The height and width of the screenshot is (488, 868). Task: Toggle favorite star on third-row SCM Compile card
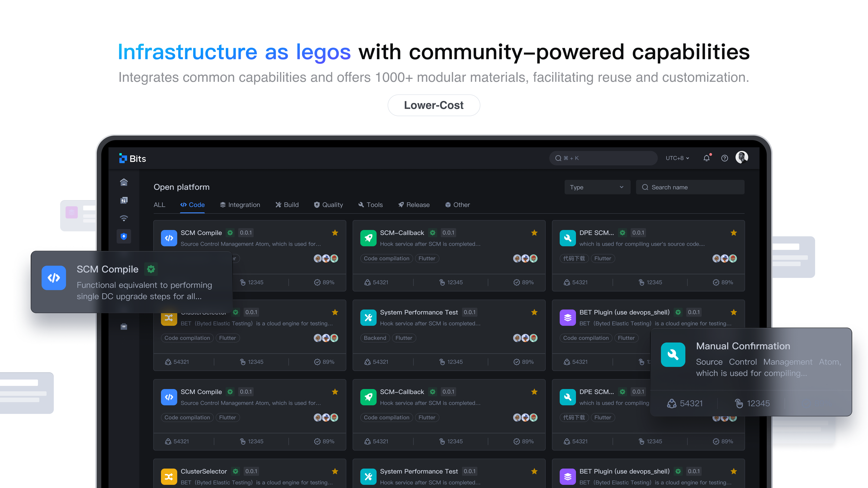[x=335, y=392]
